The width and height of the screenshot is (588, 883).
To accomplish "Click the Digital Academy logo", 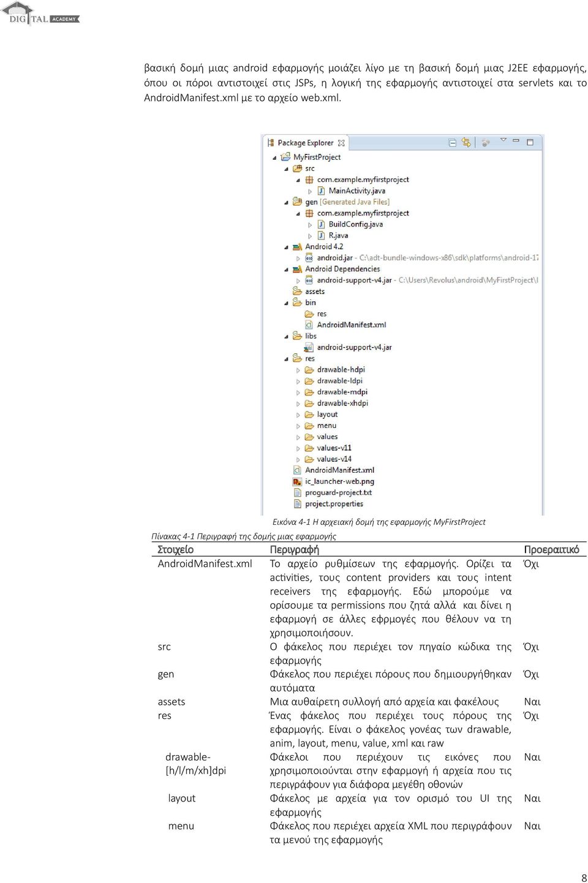I will 41,13.
